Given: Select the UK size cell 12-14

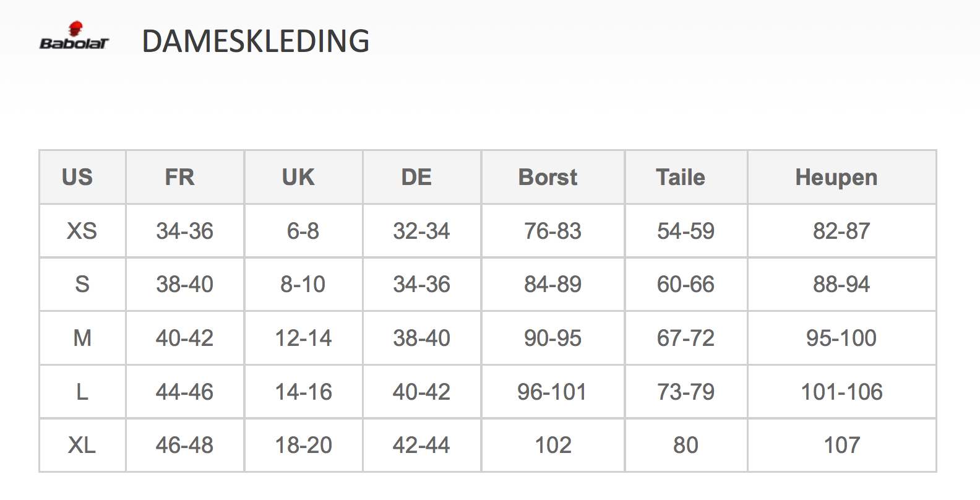Looking at the screenshot, I should pyautogui.click(x=303, y=338).
